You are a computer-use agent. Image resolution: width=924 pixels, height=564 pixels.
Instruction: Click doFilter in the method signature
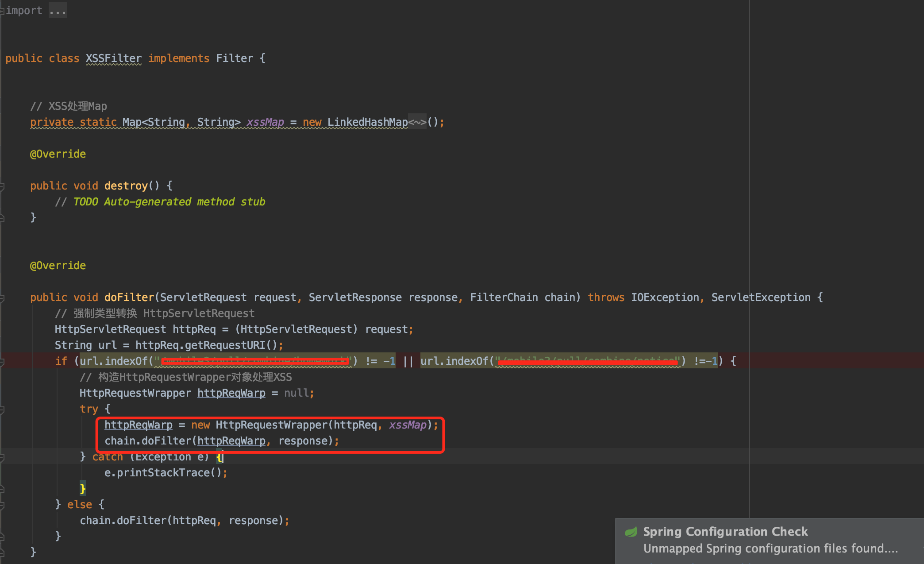pyautogui.click(x=129, y=297)
